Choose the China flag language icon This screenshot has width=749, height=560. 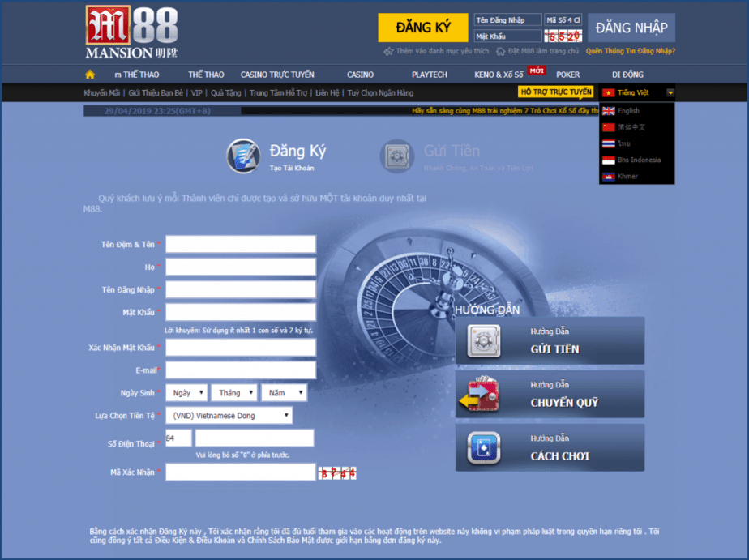click(x=608, y=127)
